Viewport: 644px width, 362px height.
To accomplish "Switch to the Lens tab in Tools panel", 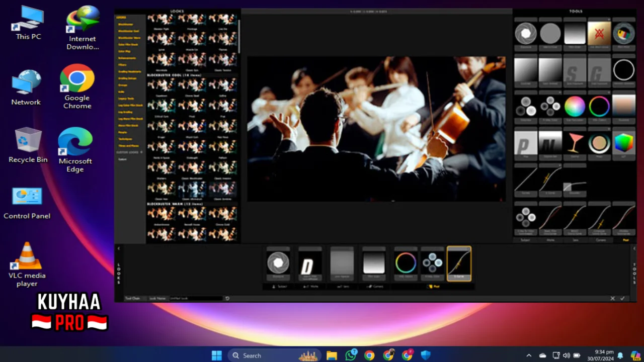I will (x=575, y=240).
